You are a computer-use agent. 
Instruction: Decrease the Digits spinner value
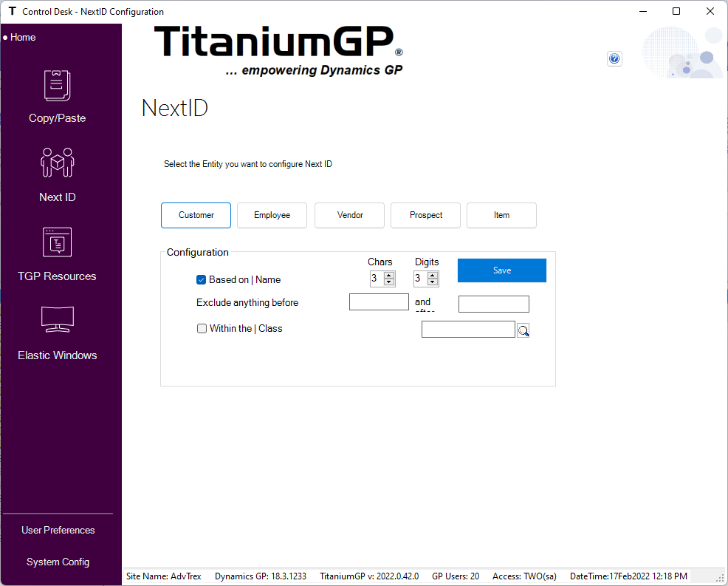point(433,282)
